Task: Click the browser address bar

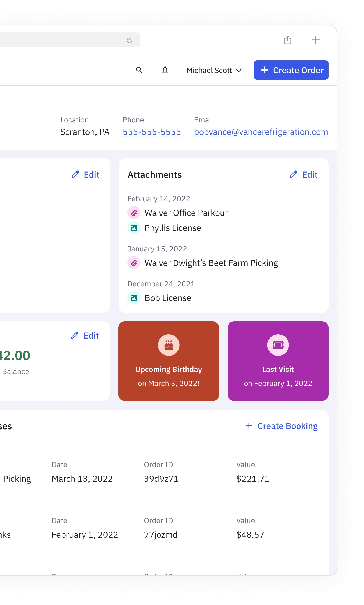Action: tap(70, 40)
